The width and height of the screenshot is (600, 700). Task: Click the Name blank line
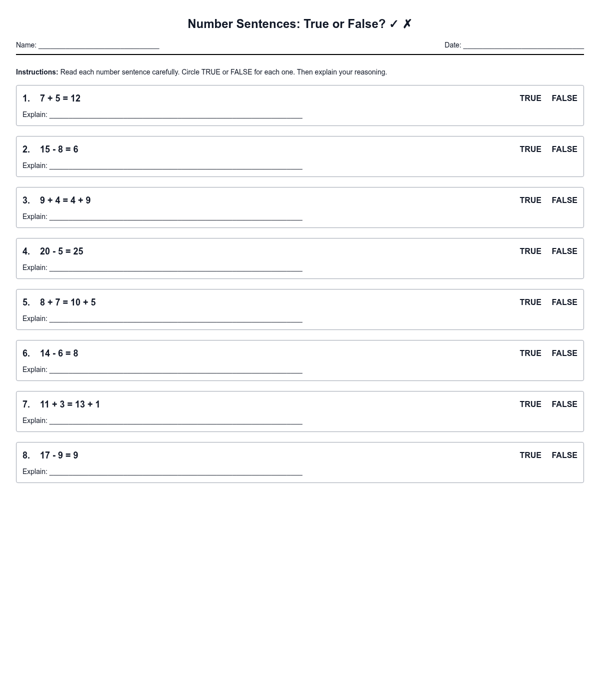(98, 45)
